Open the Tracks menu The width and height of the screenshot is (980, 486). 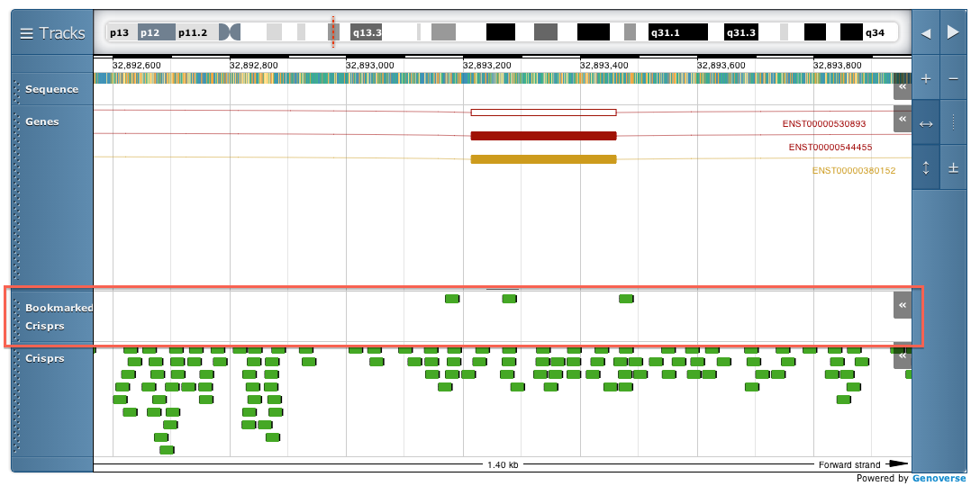click(x=52, y=33)
